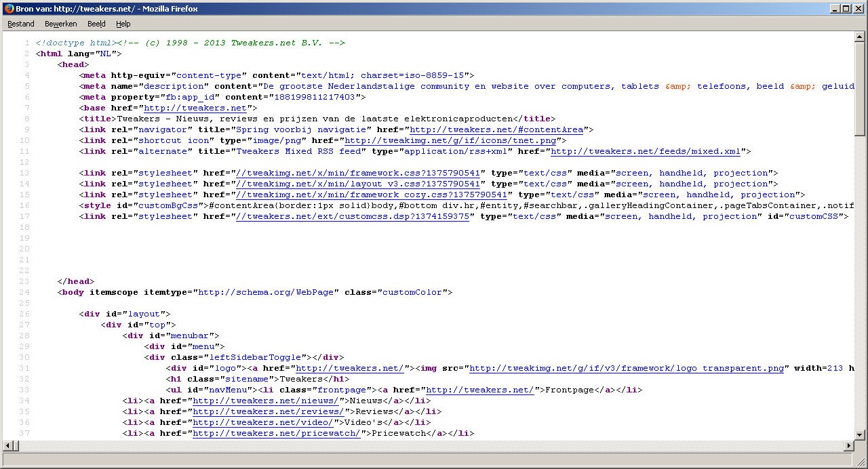Screen dimensions: 868x469
Task: Click the horizontal scrollbar left arrow
Action: point(7,445)
